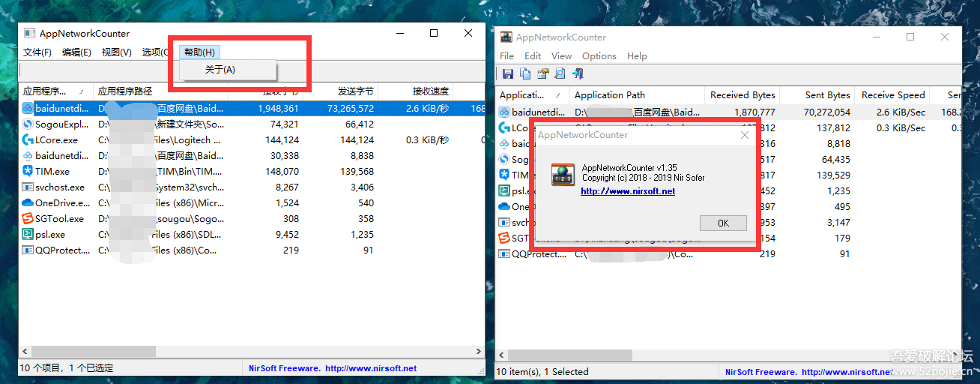Click the One... cloud icon in English window
Screen dimensions: 980x384
504,206
